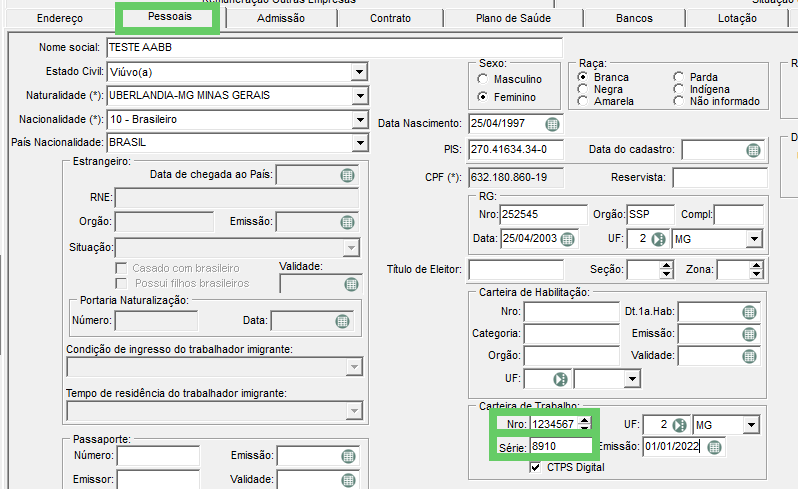The image size is (798, 489).
Task: Click Carteira de Trabalho UF lookup icon
Action: (679, 425)
